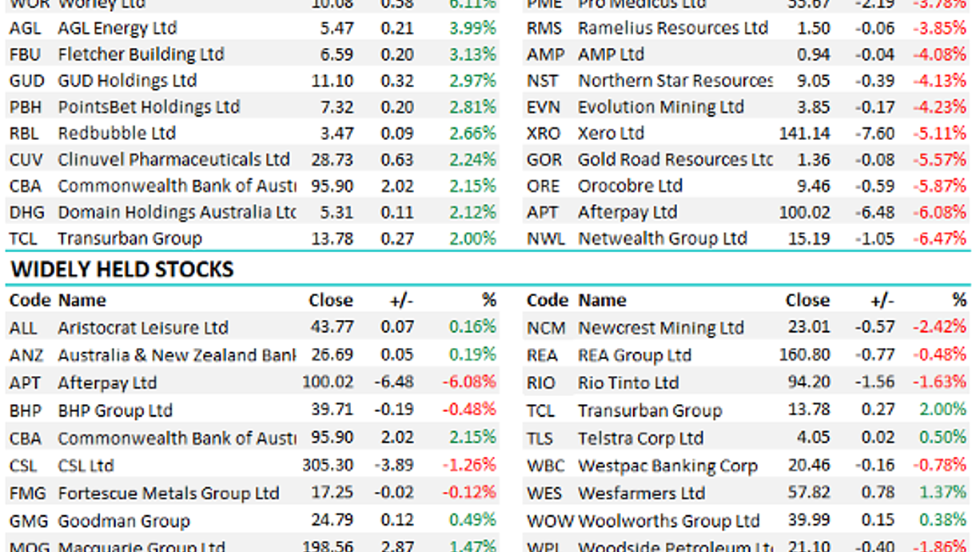The image size is (980, 552).
Task: Click the FBU stock code
Action: pyautogui.click(x=26, y=54)
